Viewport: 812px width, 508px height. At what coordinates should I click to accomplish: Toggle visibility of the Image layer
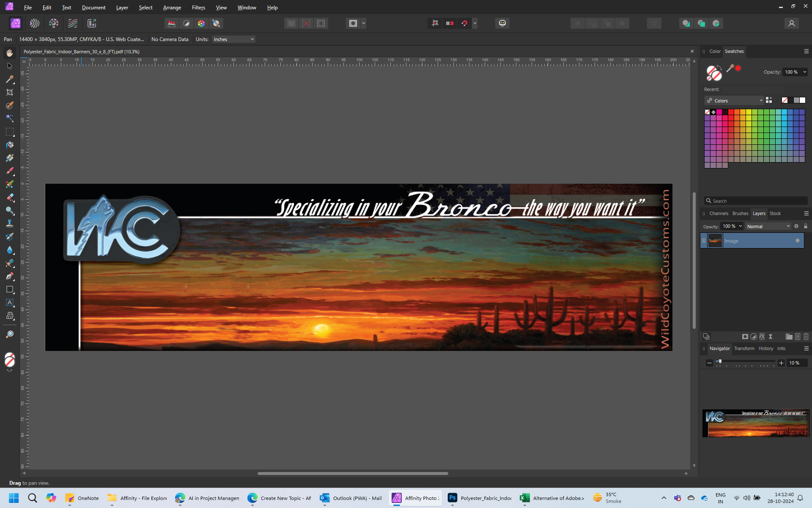(x=798, y=241)
